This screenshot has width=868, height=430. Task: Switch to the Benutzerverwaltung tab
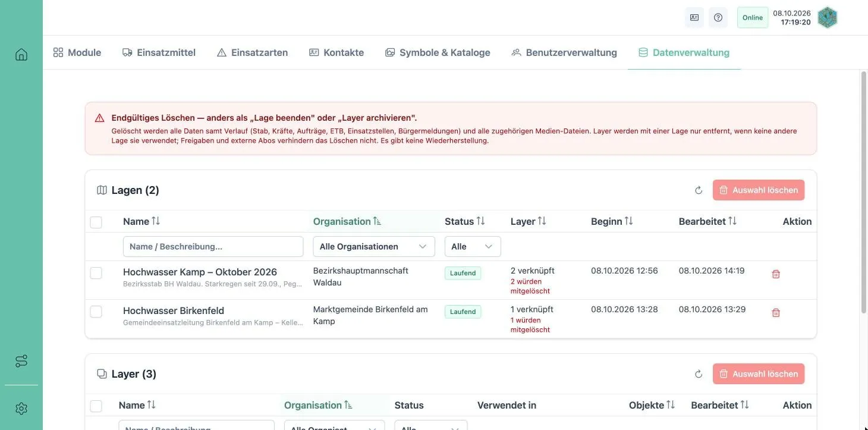tap(564, 52)
